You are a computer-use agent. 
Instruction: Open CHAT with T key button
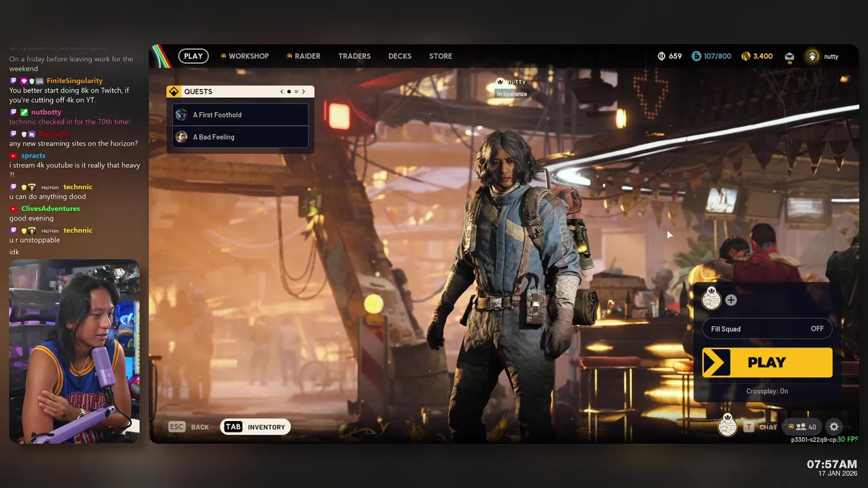760,427
